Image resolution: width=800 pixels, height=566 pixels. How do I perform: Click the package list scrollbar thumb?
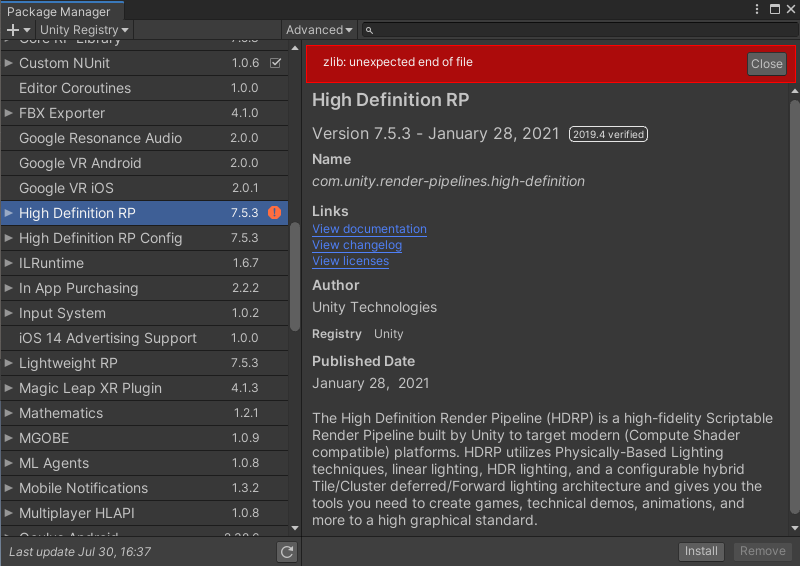pyautogui.click(x=295, y=277)
